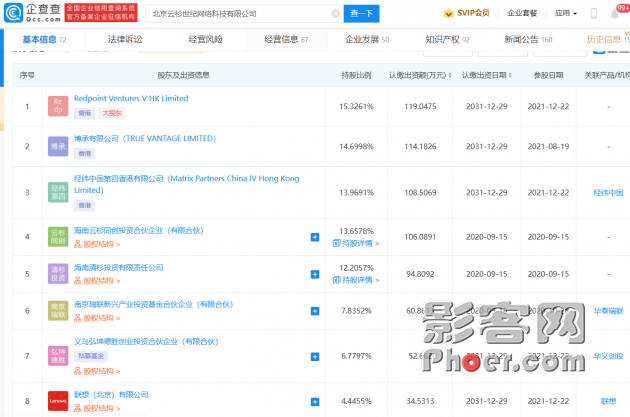
Task: Switch to the 基本信息 tab
Action: click(44, 39)
